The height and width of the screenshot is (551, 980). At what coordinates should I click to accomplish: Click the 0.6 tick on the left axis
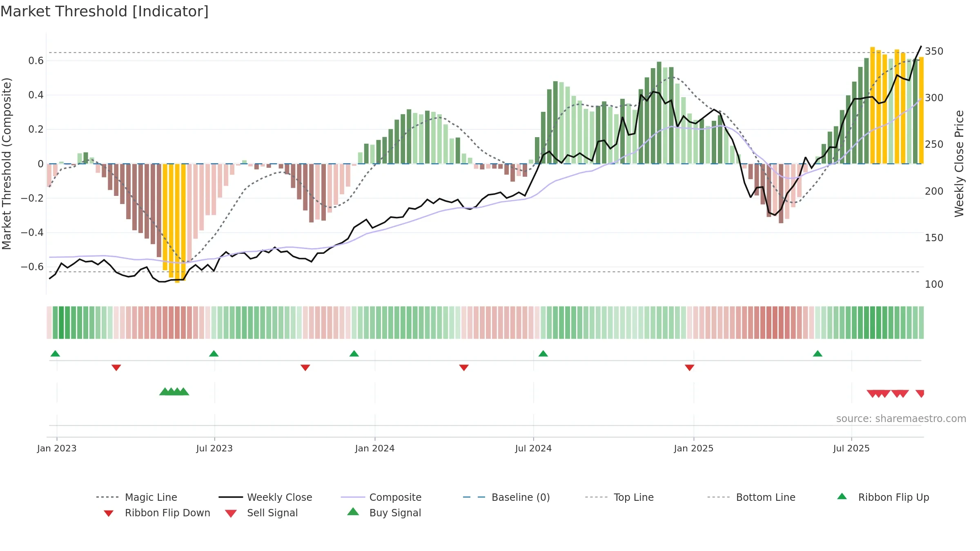coord(36,61)
